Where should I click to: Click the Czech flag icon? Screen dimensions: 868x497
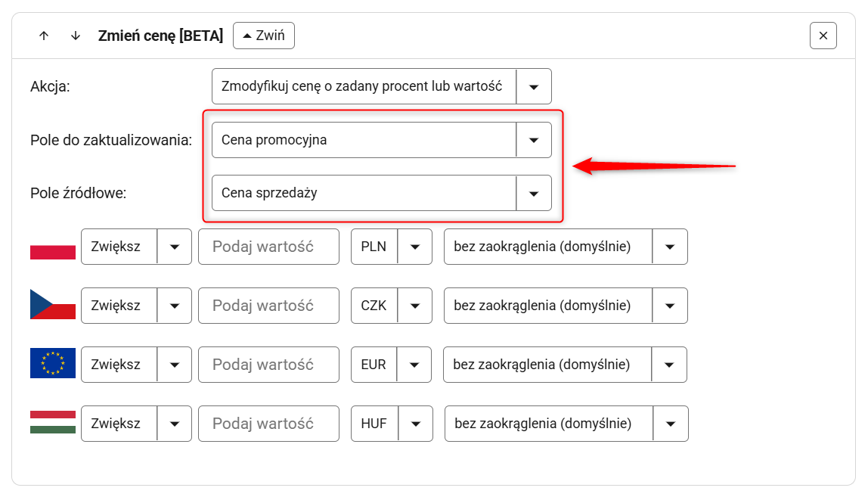tap(53, 305)
